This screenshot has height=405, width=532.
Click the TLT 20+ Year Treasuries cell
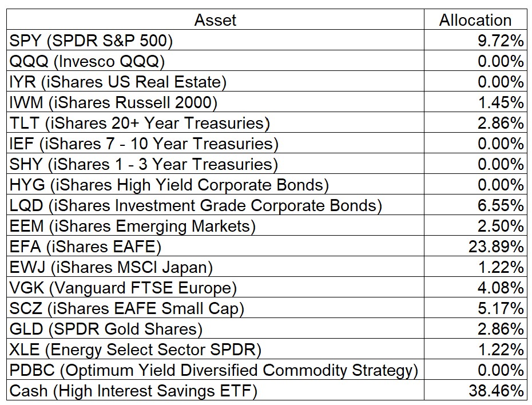(140, 123)
